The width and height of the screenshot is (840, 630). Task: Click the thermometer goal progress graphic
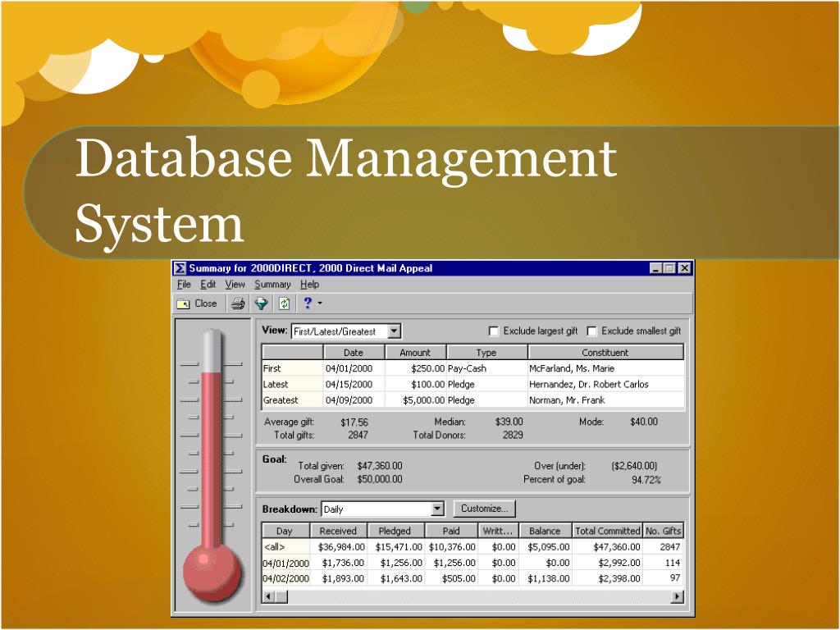(x=212, y=465)
